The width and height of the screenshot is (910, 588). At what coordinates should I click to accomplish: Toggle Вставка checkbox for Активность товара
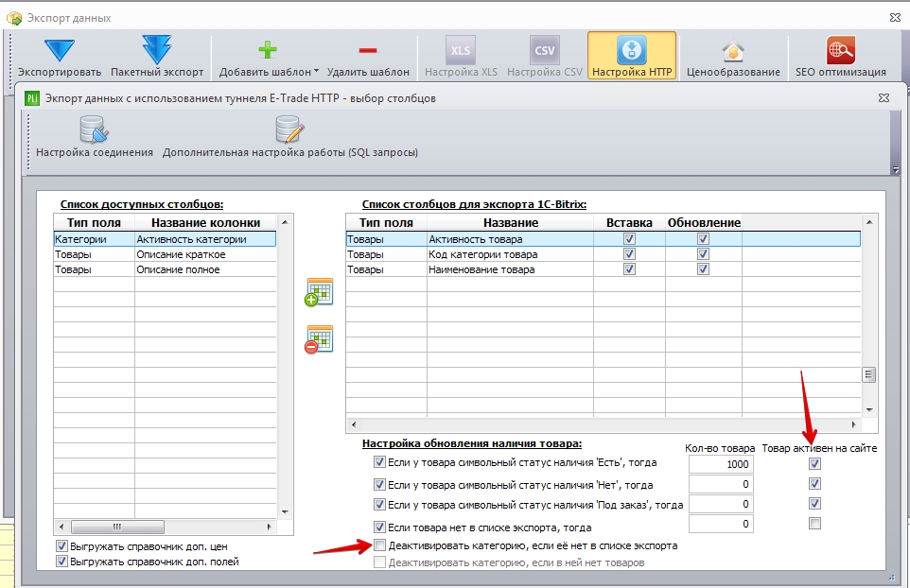tap(629, 238)
